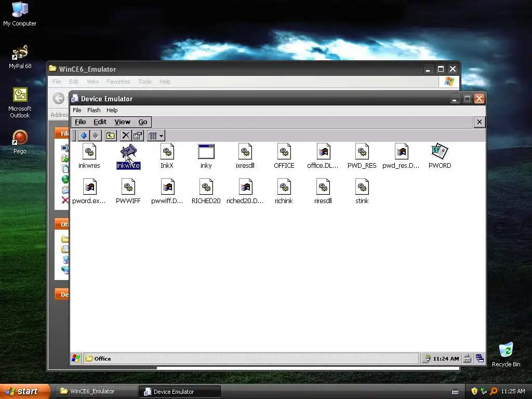Open the CE explorer View menu
532x399 pixels.
122,122
